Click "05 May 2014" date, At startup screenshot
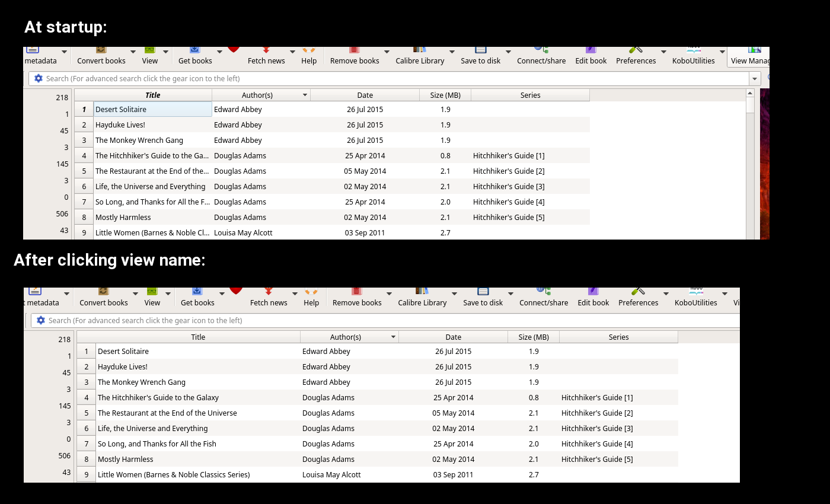 [365, 171]
